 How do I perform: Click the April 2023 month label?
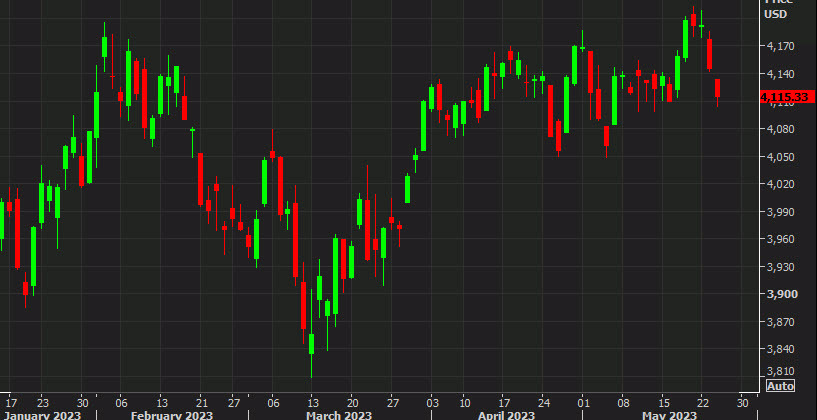[x=506, y=415]
